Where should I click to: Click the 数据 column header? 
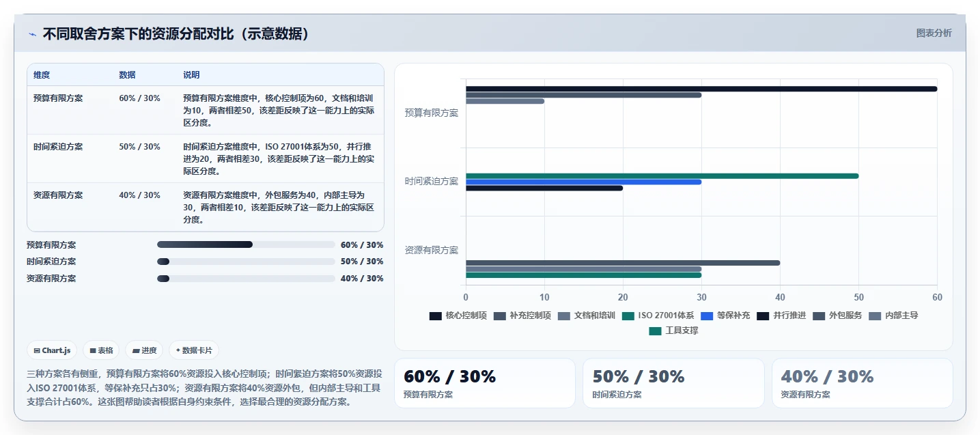127,75
